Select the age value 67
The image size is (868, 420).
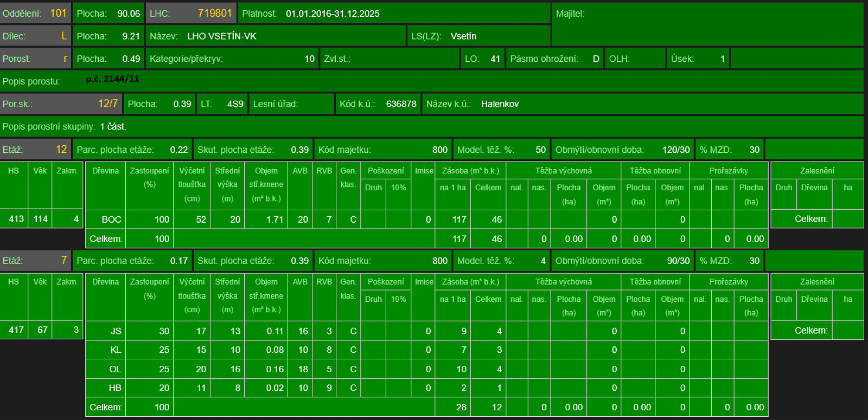click(42, 330)
